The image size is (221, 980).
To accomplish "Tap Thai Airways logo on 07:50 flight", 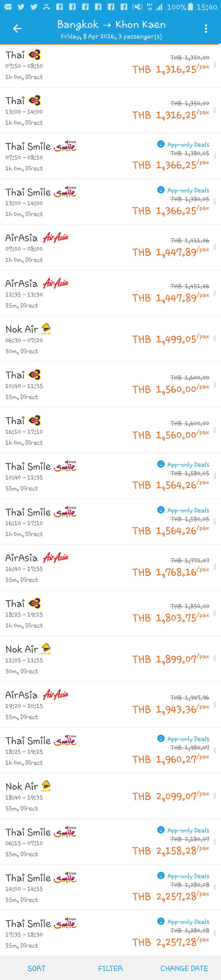I will 34,55.
